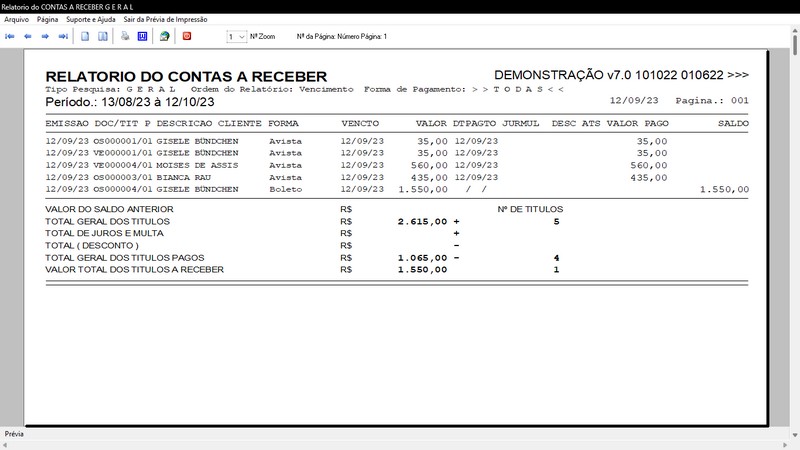Click Nº DE TITULOS label
Screen dimensions: 800x450
[530, 209]
